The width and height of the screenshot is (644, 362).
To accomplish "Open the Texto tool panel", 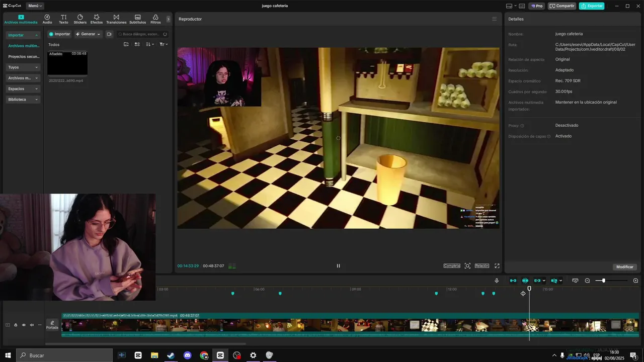I will tap(63, 19).
